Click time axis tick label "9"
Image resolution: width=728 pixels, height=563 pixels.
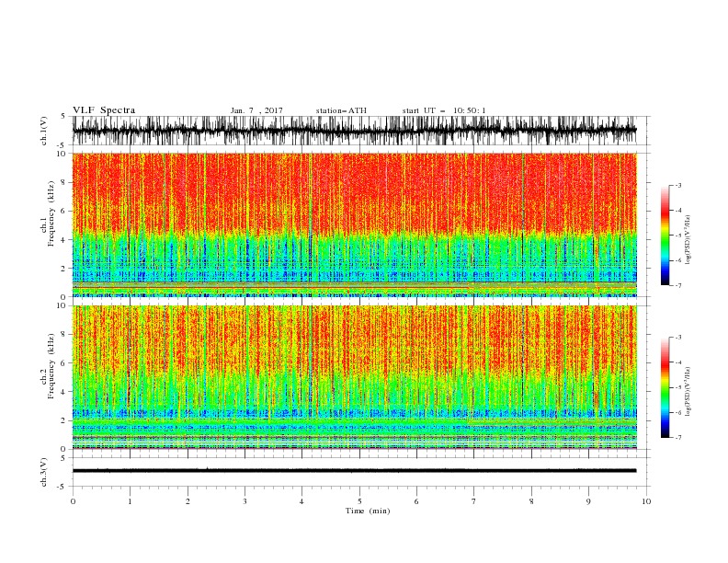coord(588,501)
